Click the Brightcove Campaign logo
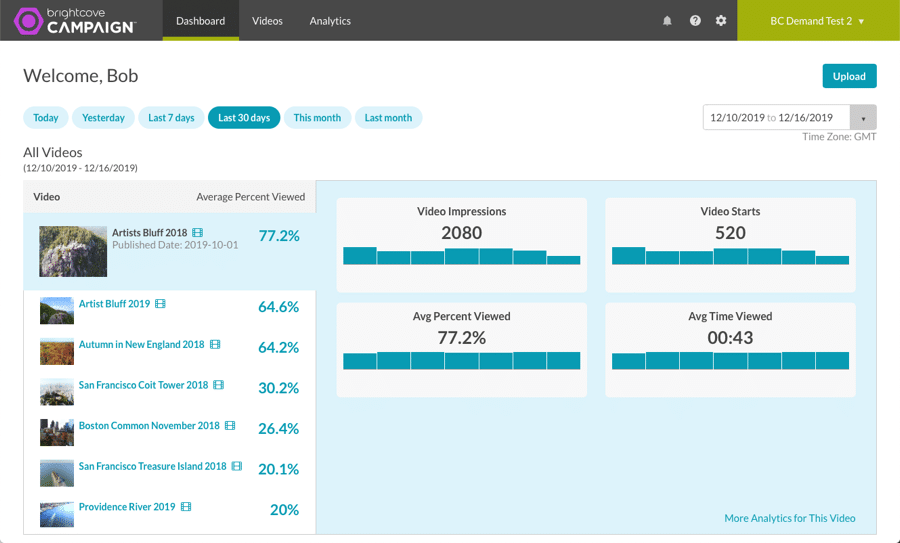Image resolution: width=900 pixels, height=543 pixels. click(78, 21)
